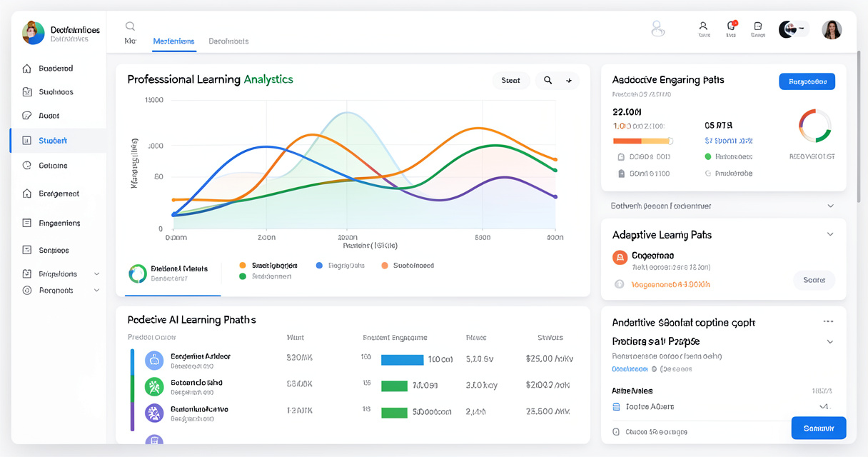Click the house icon beside "Brefgerreot"
The image size is (868, 457).
click(x=27, y=194)
